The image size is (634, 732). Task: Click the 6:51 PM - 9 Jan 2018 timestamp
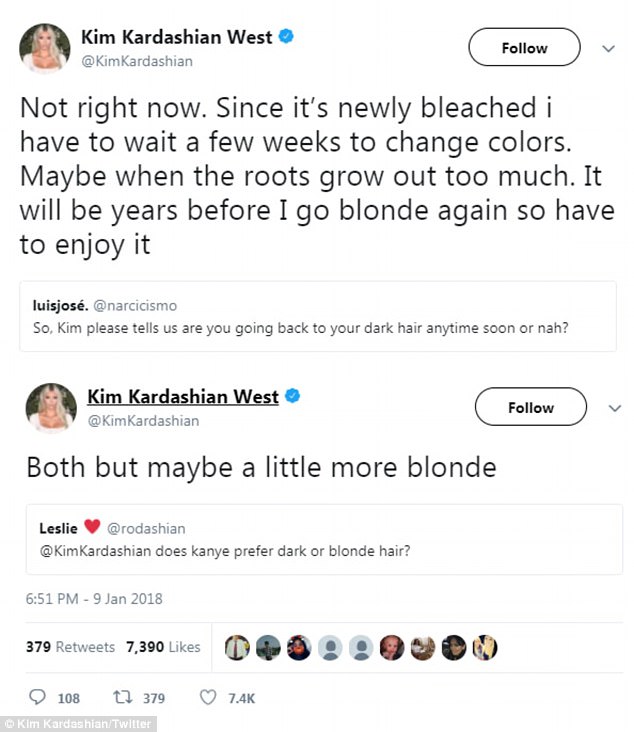pyautogui.click(x=94, y=599)
